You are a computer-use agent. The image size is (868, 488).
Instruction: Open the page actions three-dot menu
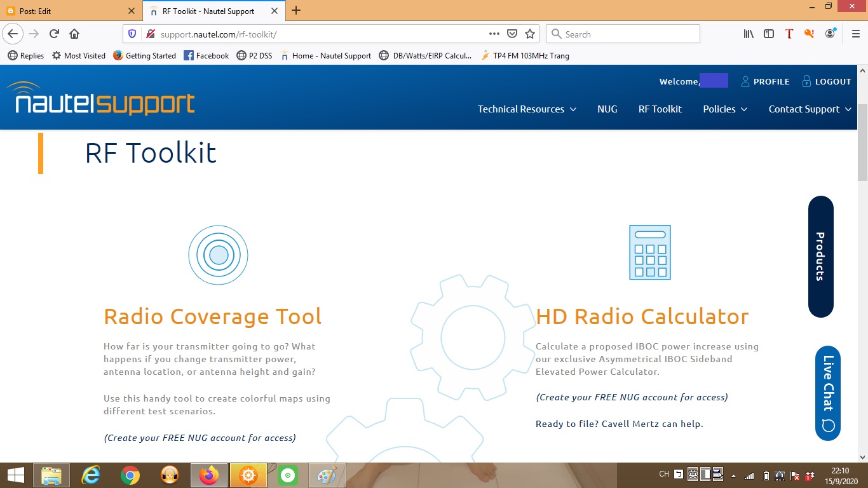click(494, 34)
